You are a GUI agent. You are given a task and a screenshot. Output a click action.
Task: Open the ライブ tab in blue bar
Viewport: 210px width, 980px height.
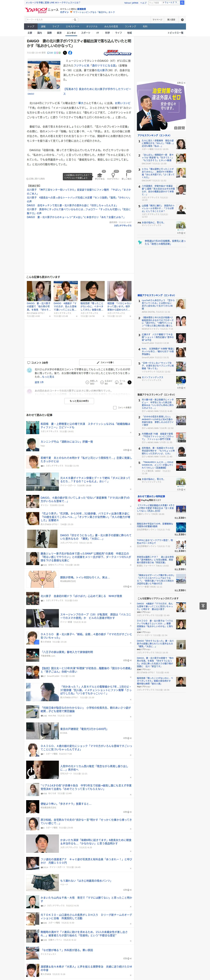click(x=56, y=26)
